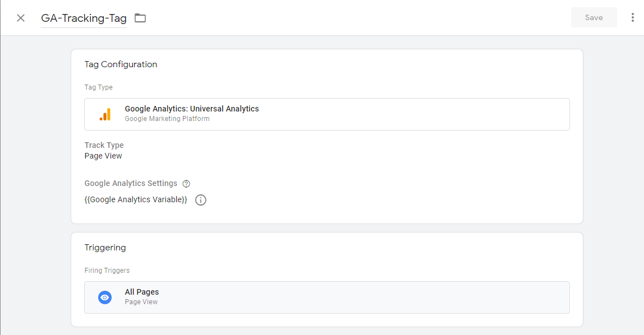This screenshot has height=335, width=644.
Task: Edit the GA-Tracking-Tag name field
Action: pos(84,18)
